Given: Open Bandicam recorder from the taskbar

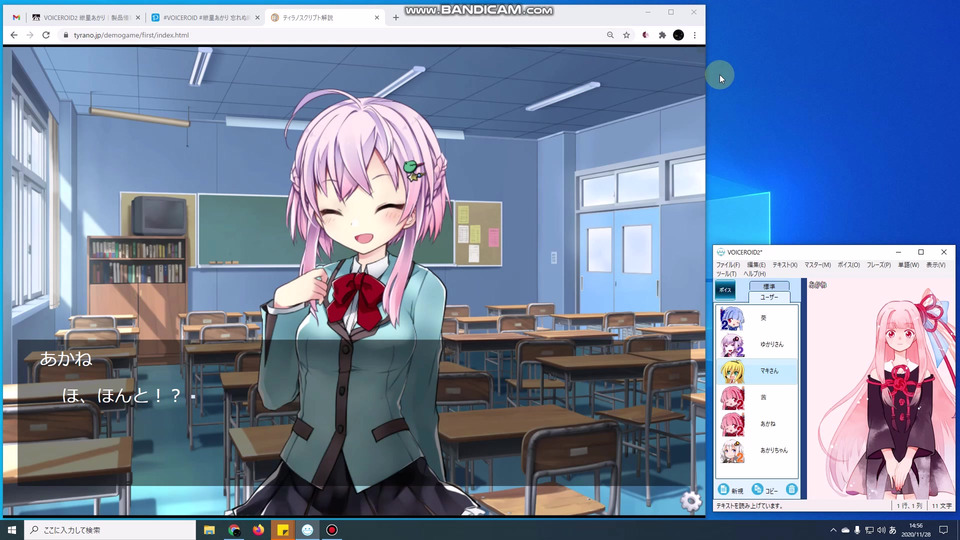Looking at the screenshot, I should click(x=332, y=530).
